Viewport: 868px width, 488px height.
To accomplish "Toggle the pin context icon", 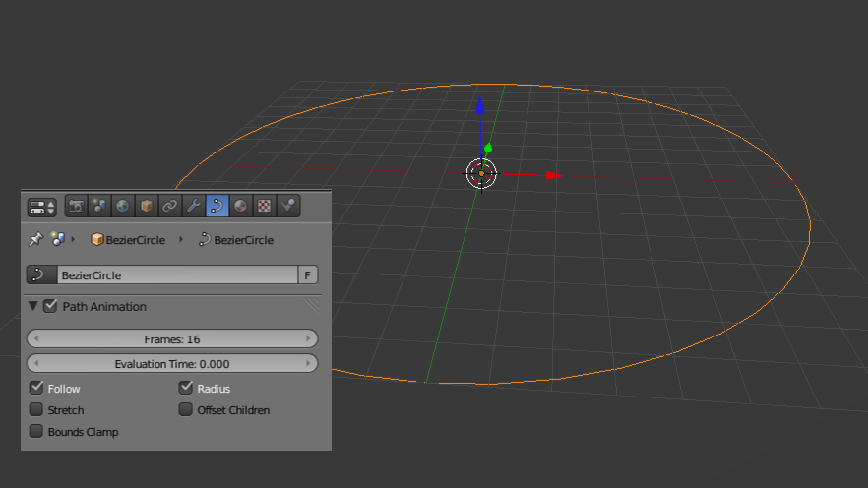I will (36, 239).
